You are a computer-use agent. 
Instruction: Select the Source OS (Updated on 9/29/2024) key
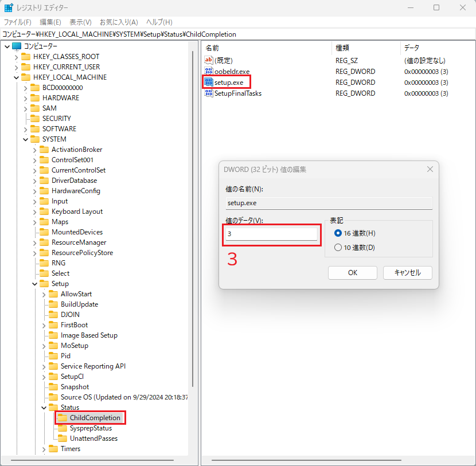tap(124, 397)
